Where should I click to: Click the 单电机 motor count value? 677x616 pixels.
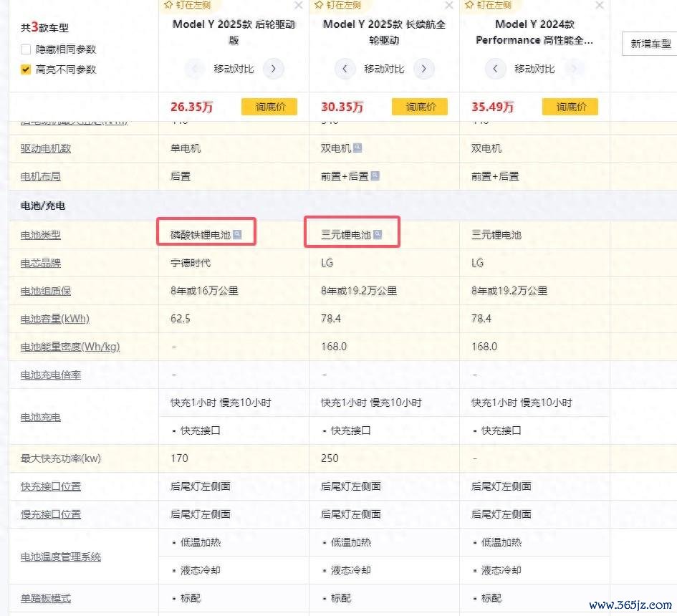tap(186, 148)
